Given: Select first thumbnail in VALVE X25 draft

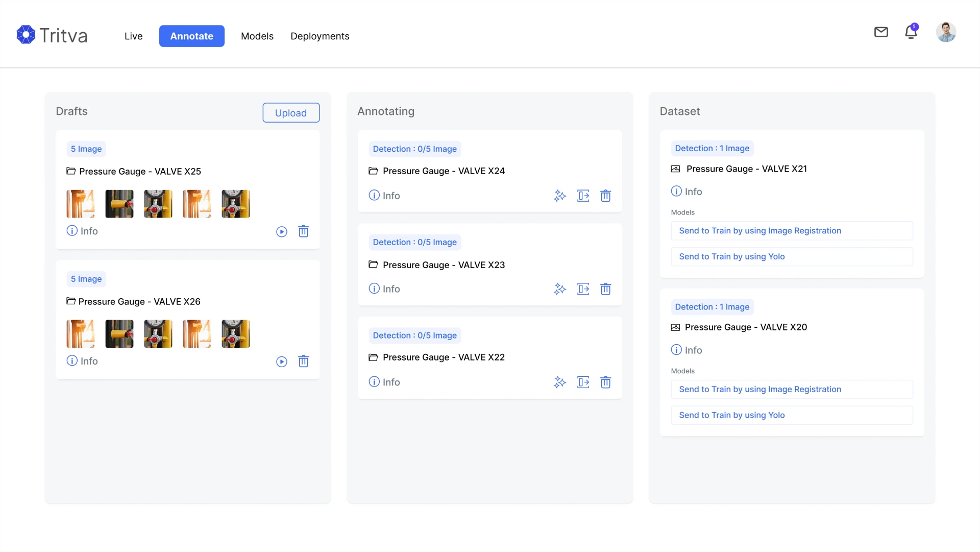Looking at the screenshot, I should 81,204.
